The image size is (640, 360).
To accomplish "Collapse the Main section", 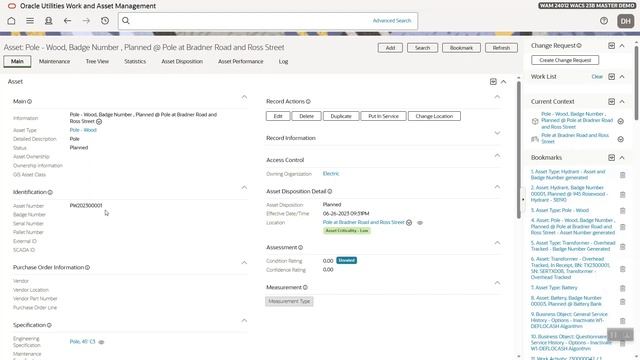I will pos(244,97).
